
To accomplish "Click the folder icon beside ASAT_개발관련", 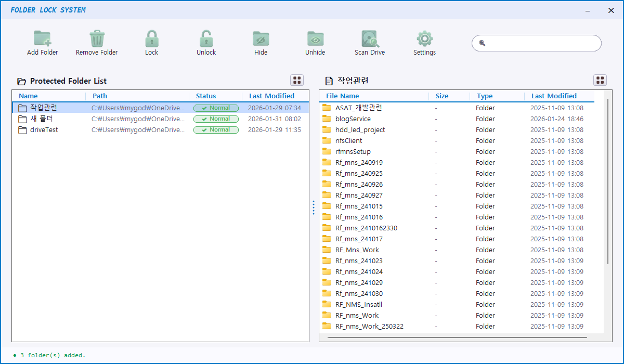I will point(327,108).
